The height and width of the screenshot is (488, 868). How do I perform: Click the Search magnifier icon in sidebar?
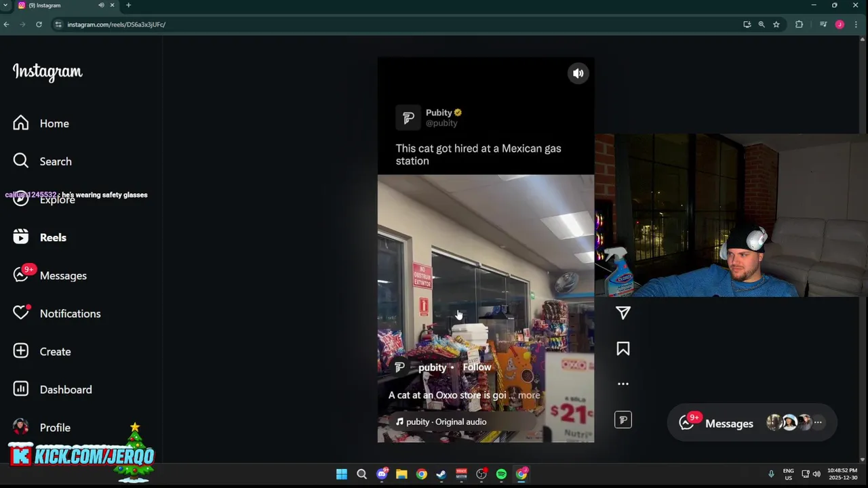click(x=21, y=161)
